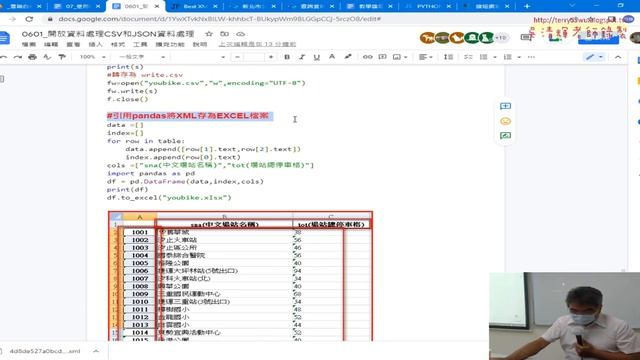Image resolution: width=640 pixels, height=360 pixels.
Task: Click the document title 0601 CSV和JSON
Action: coord(108,34)
